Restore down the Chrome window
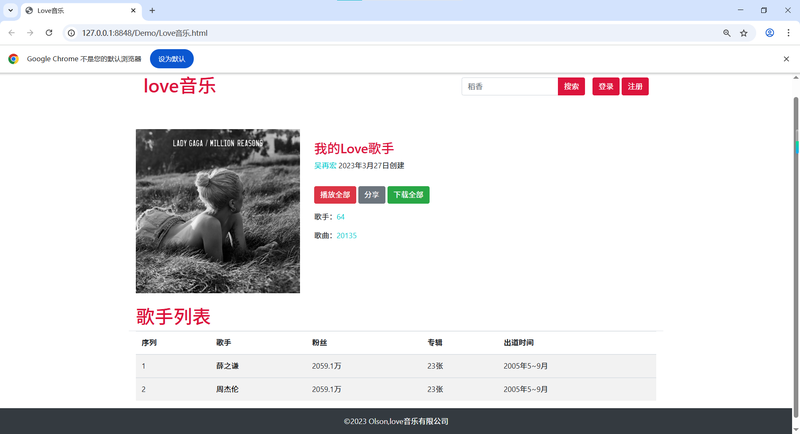 [x=764, y=10]
